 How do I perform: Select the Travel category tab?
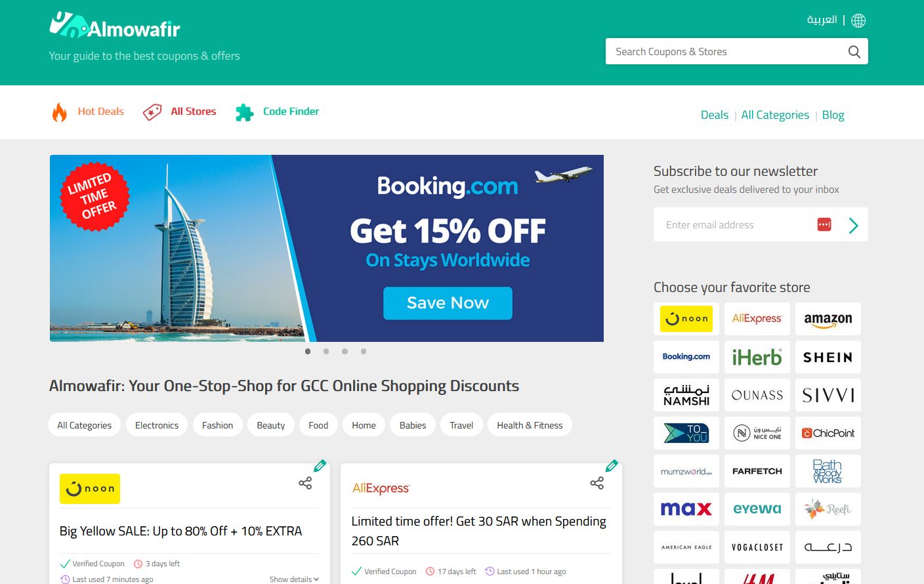pos(461,425)
